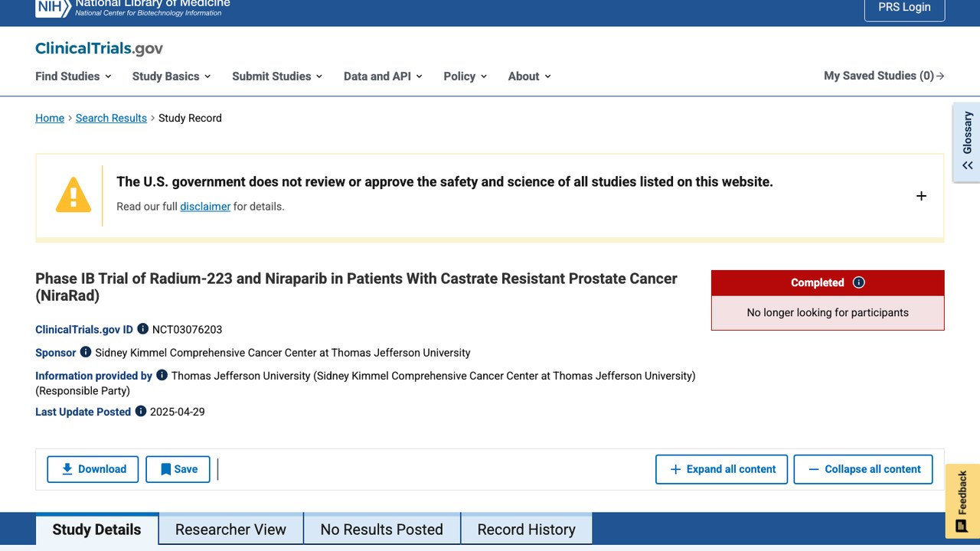Open the Submit Studies dropdown menu

277,76
